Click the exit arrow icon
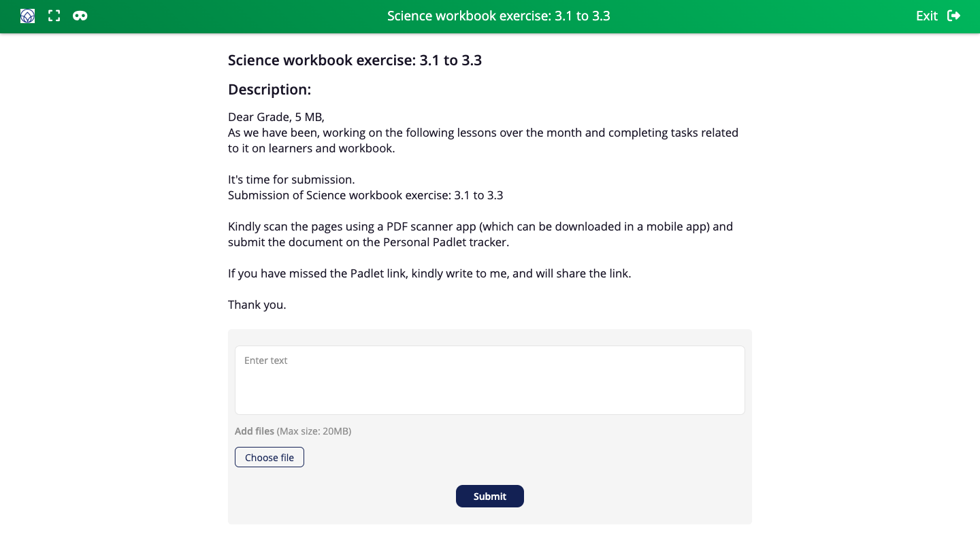 click(954, 16)
